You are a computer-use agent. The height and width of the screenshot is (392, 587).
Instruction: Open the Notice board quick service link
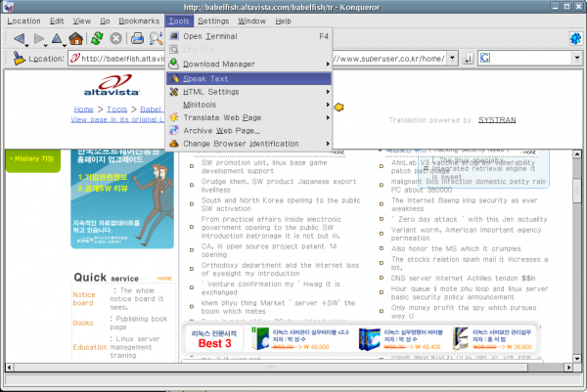tap(84, 299)
